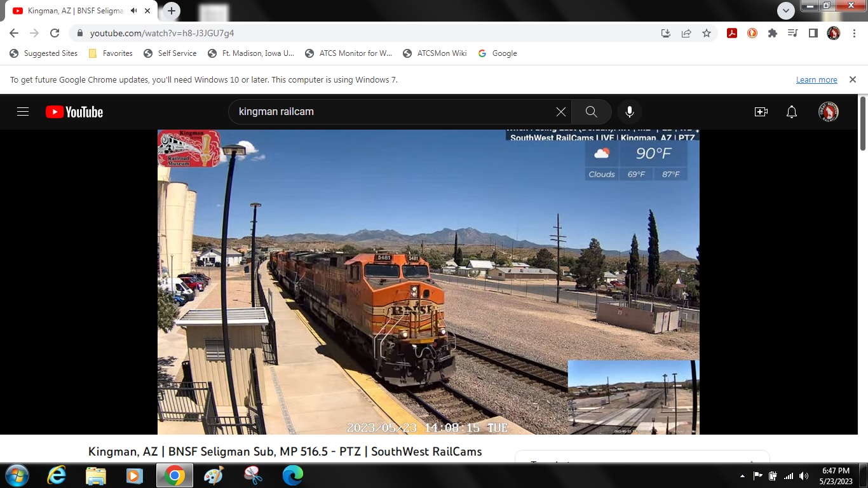Image resolution: width=868 pixels, height=488 pixels.
Task: Open the Chrome extensions puzzle icon
Action: 773,33
